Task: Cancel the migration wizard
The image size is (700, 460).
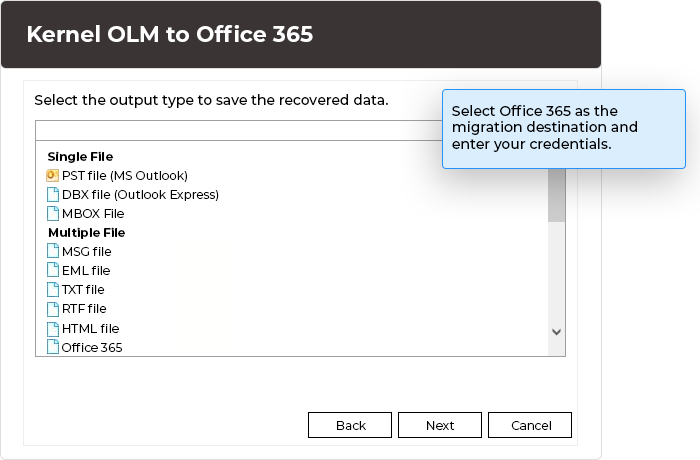Action: [530, 425]
